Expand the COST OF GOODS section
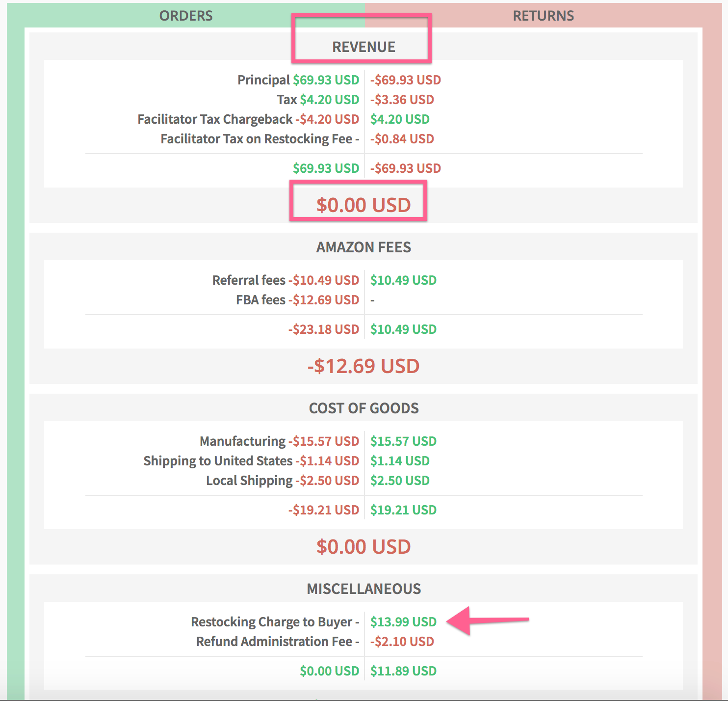The width and height of the screenshot is (728, 701). (x=363, y=407)
